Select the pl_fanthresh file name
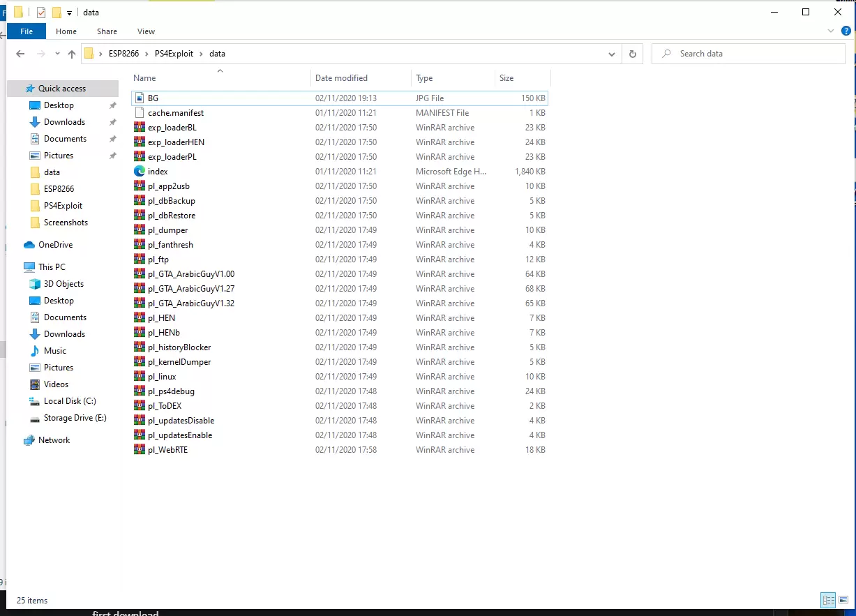Screen dimensions: 856x616 [170, 245]
